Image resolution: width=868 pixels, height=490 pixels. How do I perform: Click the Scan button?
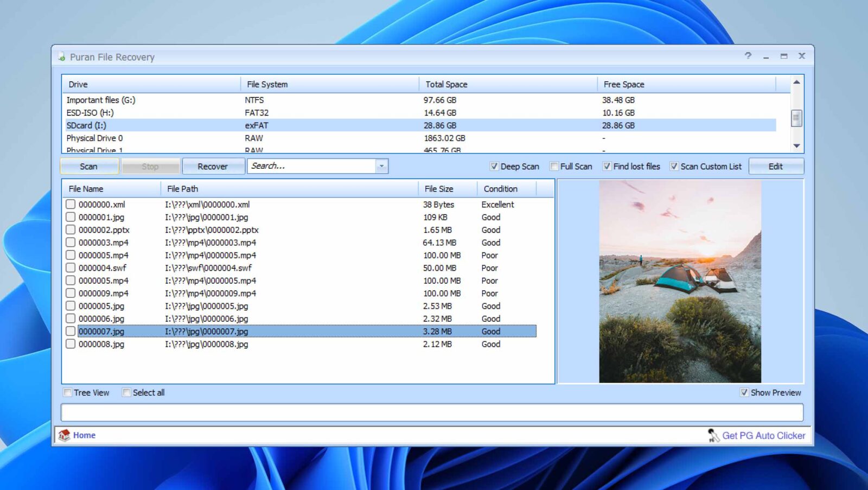pyautogui.click(x=89, y=166)
